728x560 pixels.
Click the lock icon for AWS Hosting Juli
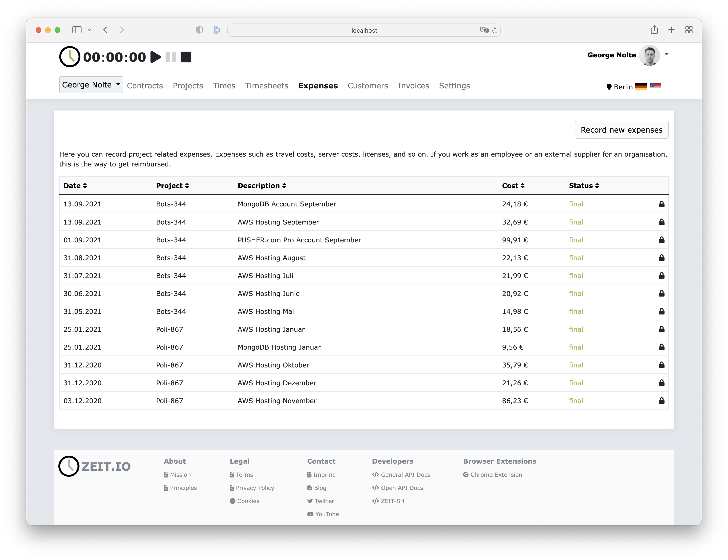coord(661,276)
